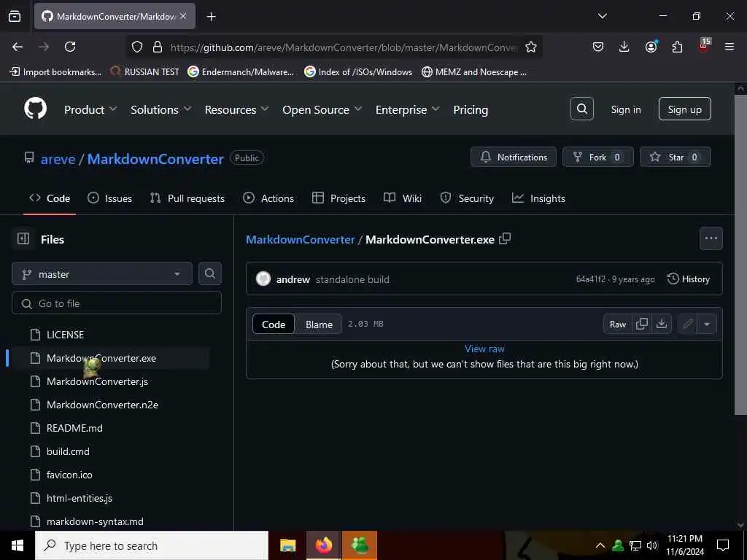Expand the Open Source navigation dropdown

tap(322, 109)
